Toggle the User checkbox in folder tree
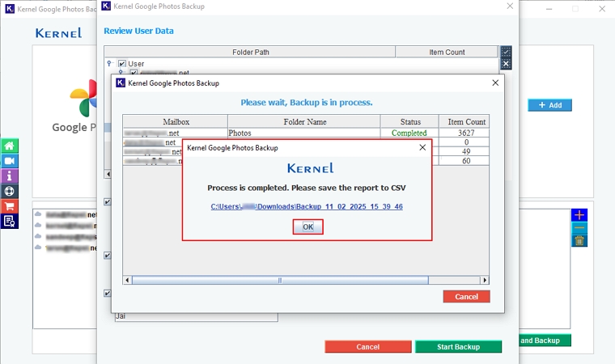The height and width of the screenshot is (364, 615). pyautogui.click(x=122, y=64)
